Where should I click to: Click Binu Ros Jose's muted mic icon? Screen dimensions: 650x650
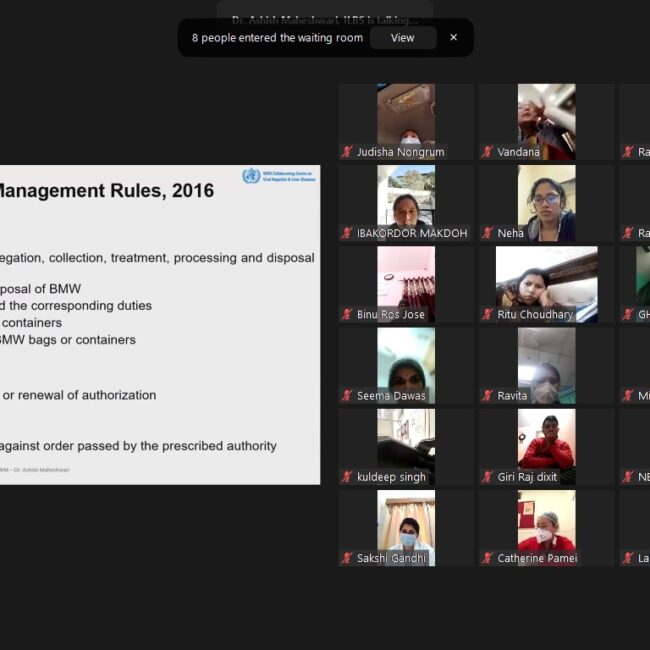tap(347, 314)
